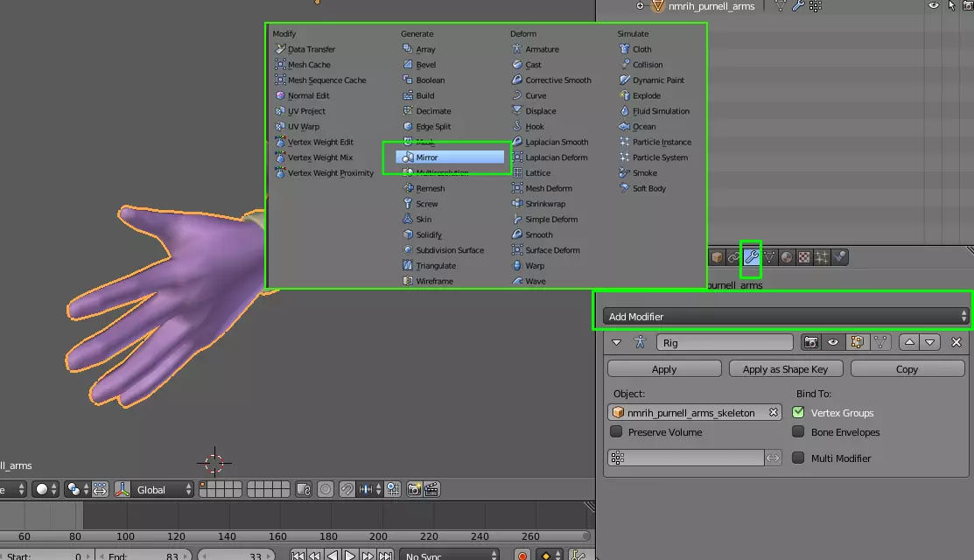Viewport: 974px width, 560px height.
Task: Click the record keyframe button in timeline
Action: tap(522, 555)
